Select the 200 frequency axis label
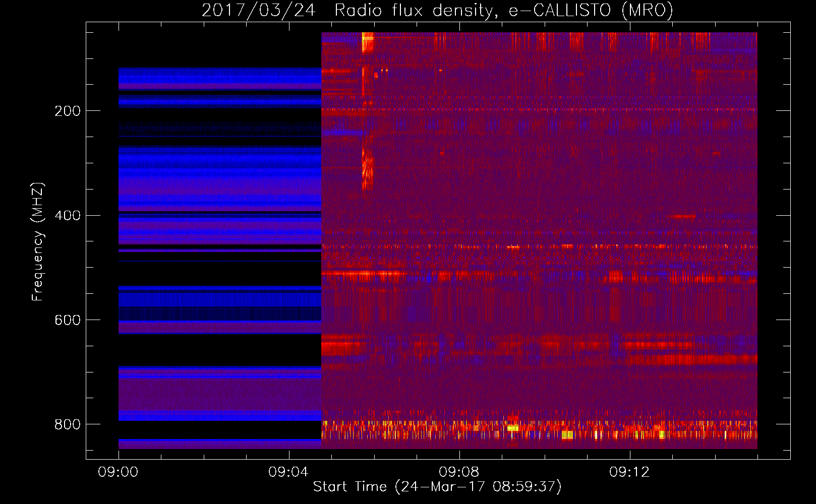The width and height of the screenshot is (816, 504). coord(68,110)
